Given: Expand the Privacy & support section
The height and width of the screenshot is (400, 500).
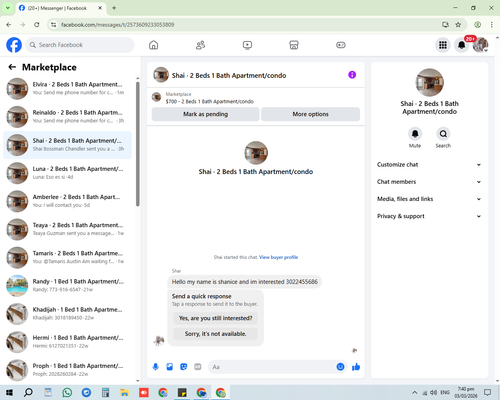Looking at the screenshot, I should 429,216.
